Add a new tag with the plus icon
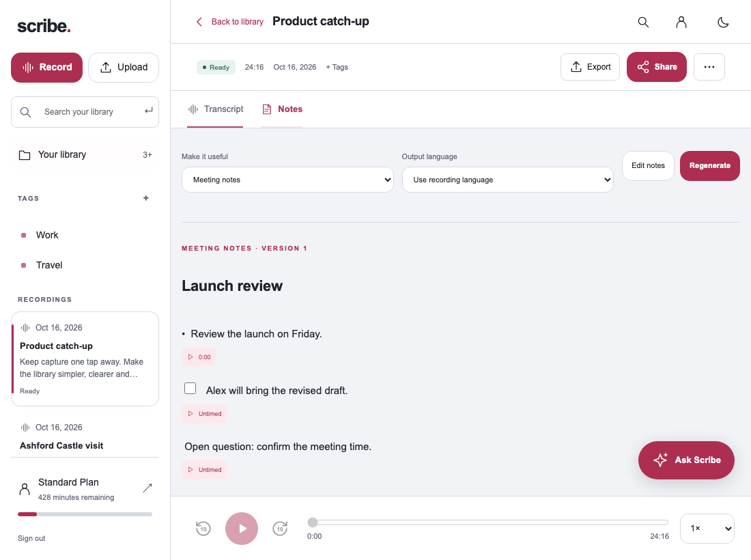Viewport: 751px width, 560px height. [146, 198]
